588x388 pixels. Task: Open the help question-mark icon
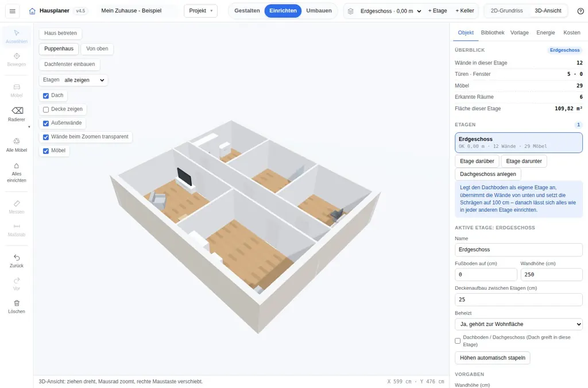tap(581, 11)
